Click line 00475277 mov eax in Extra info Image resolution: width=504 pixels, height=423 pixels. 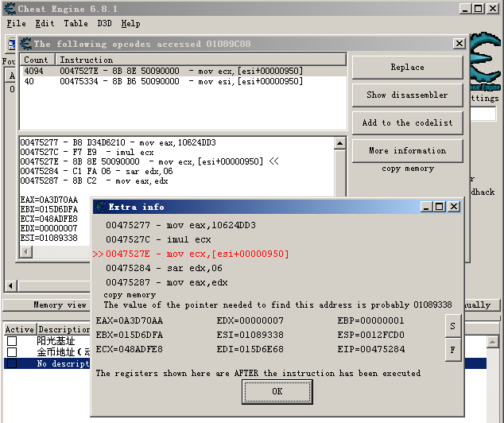[x=181, y=225]
